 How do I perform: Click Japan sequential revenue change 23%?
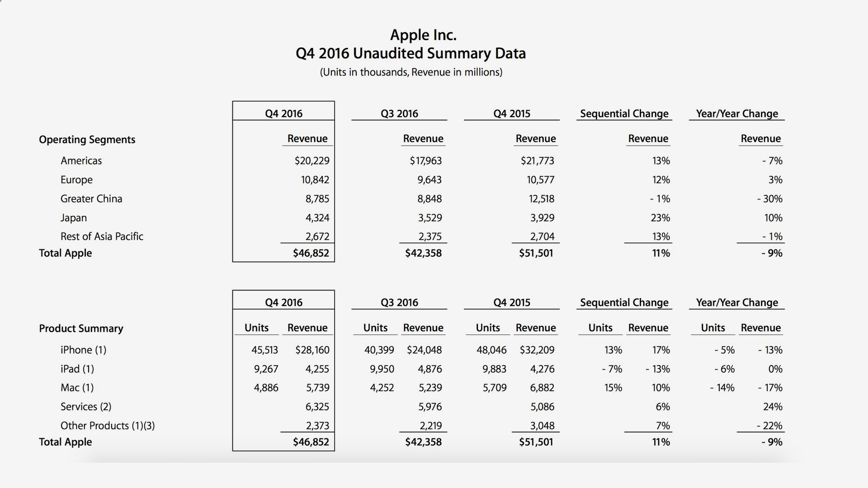pos(660,218)
